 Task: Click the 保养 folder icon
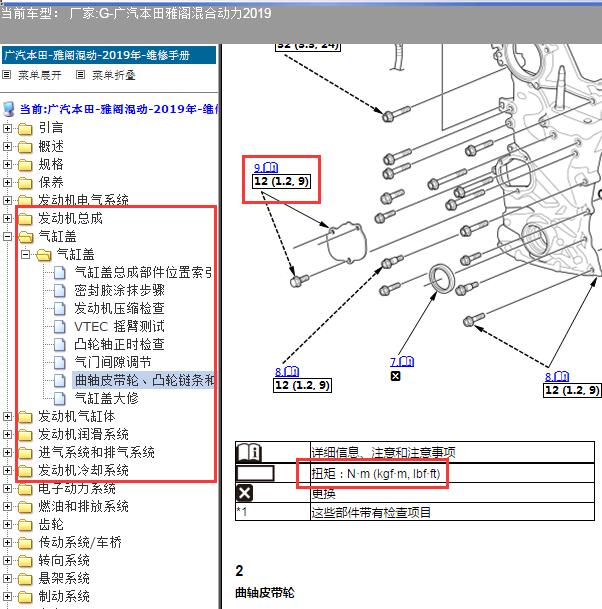25,183
